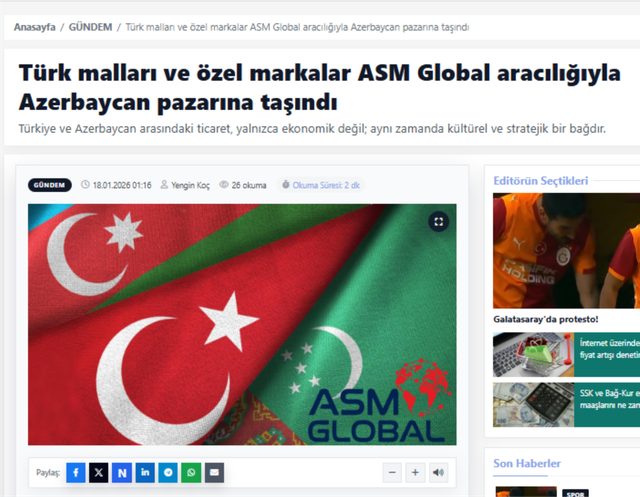Click the Paylaş: label
This screenshot has height=497, width=640.
tap(48, 473)
